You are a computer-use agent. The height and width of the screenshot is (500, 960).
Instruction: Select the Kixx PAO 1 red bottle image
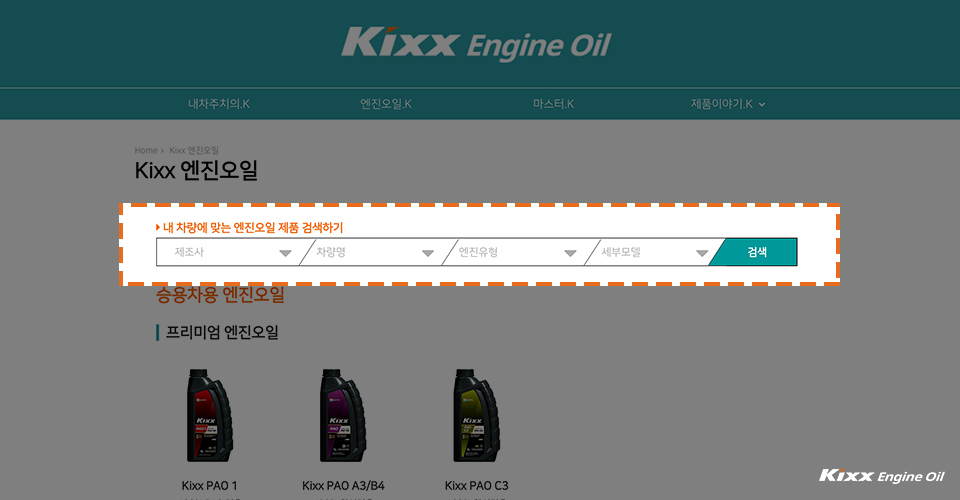pos(209,415)
